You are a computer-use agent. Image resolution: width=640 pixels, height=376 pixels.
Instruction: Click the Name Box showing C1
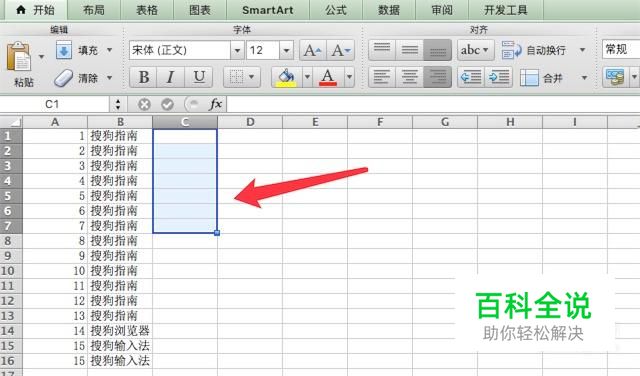pos(54,105)
